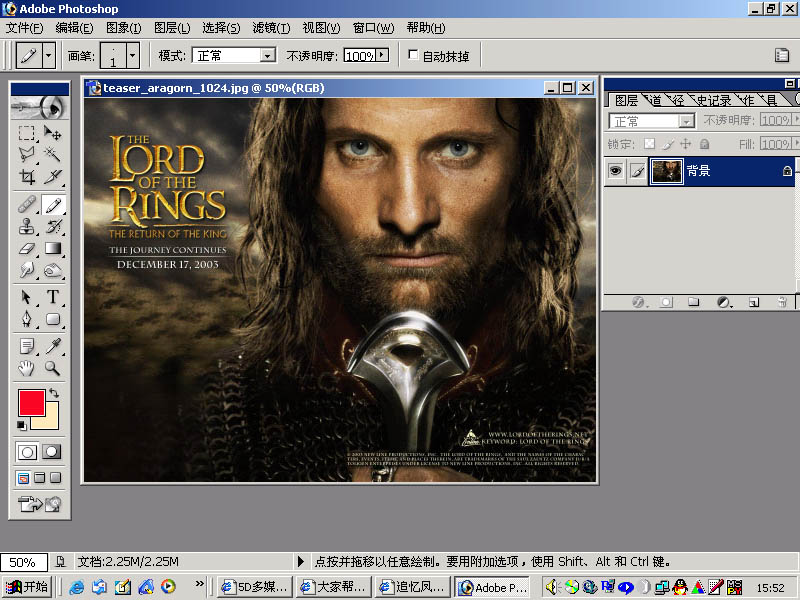800x600 pixels.
Task: Select the Zoom magnifier tool
Action: [x=53, y=368]
